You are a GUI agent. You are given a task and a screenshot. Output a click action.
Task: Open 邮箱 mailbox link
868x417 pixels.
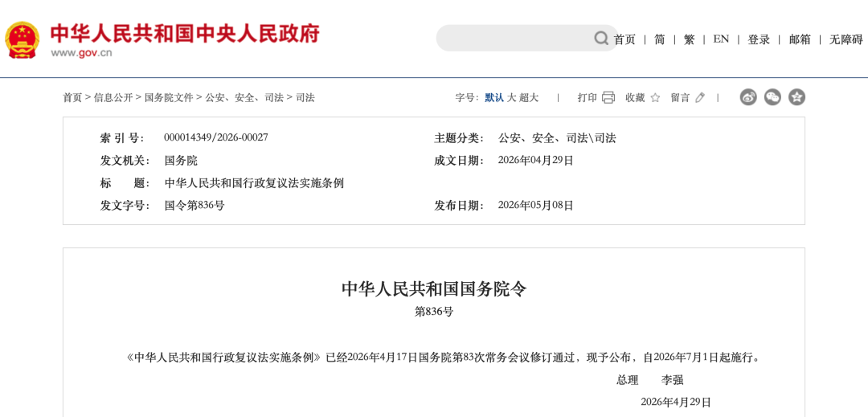[x=800, y=39]
